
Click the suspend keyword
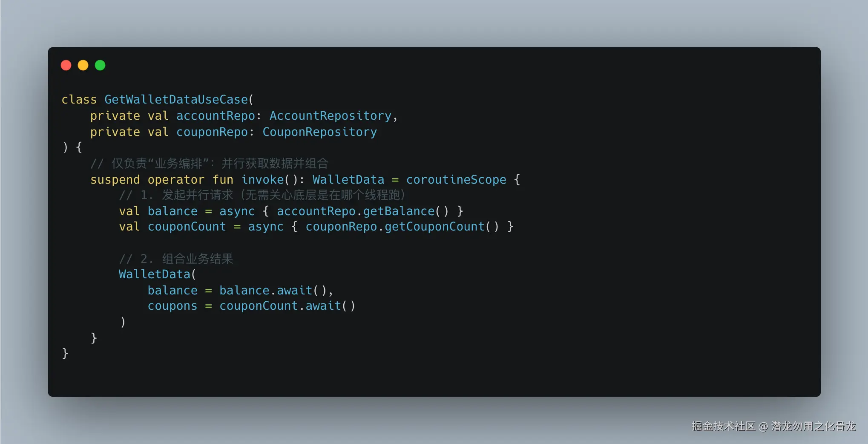[115, 179]
